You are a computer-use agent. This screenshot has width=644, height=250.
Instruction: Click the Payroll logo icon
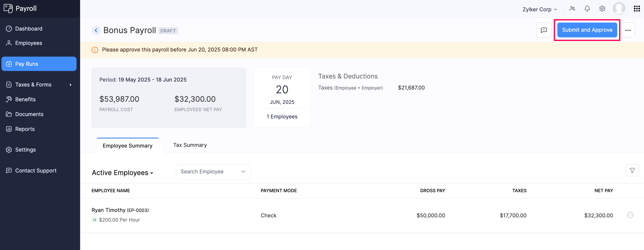tap(8, 8)
